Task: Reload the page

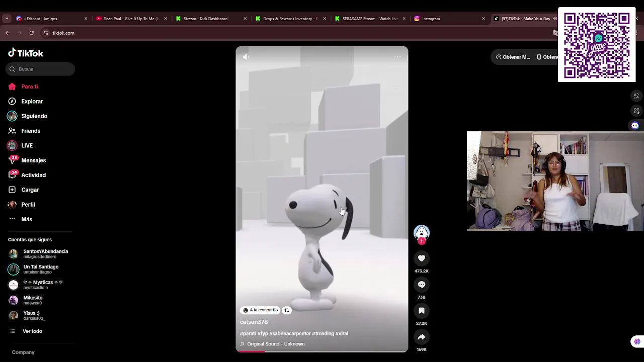Action: (31, 33)
